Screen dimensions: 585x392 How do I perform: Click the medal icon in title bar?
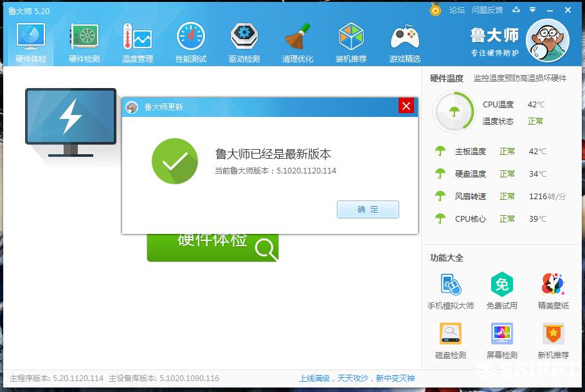point(435,10)
